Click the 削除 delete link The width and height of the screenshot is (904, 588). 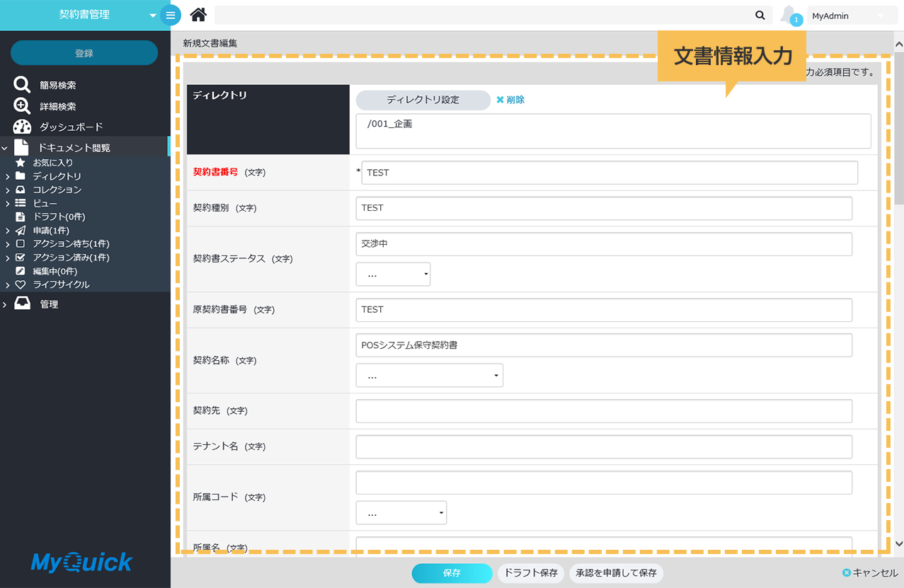pyautogui.click(x=510, y=100)
